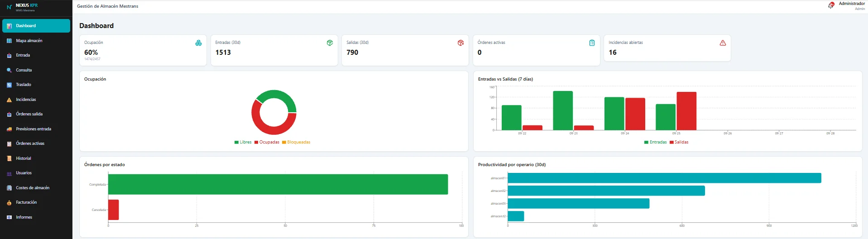Click the Traslado sidebar icon

(9, 85)
